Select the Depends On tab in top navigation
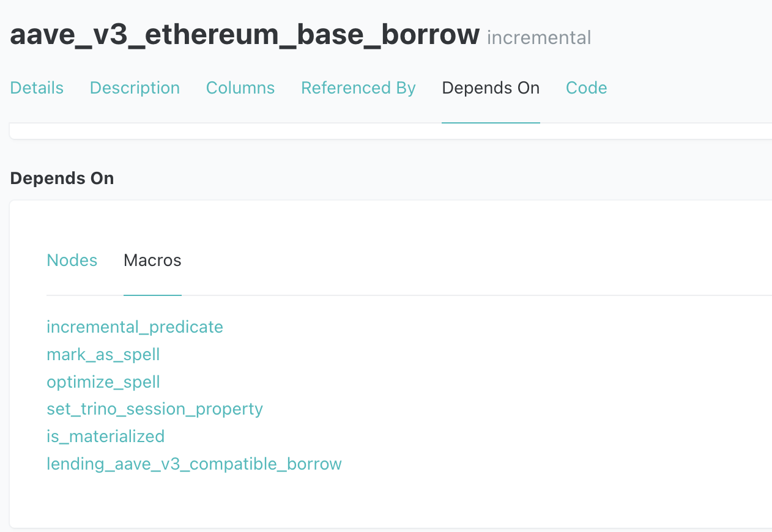This screenshot has height=532, width=772. pyautogui.click(x=491, y=88)
